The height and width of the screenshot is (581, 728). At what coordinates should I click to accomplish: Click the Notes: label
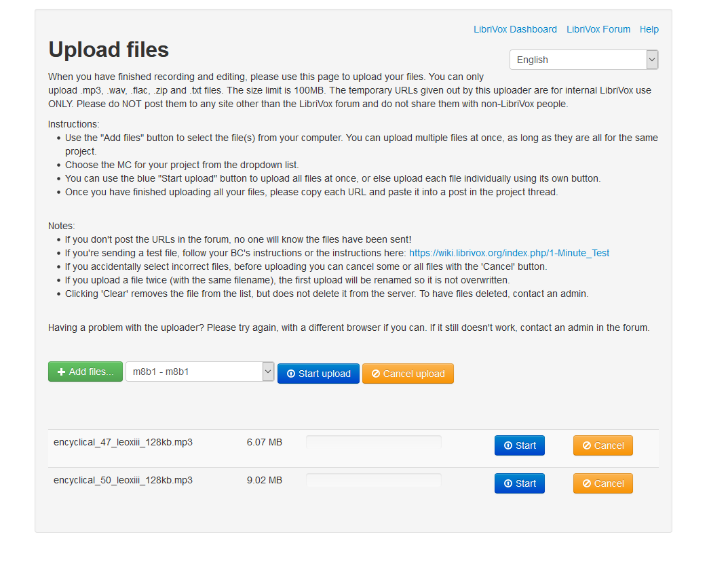click(x=61, y=226)
